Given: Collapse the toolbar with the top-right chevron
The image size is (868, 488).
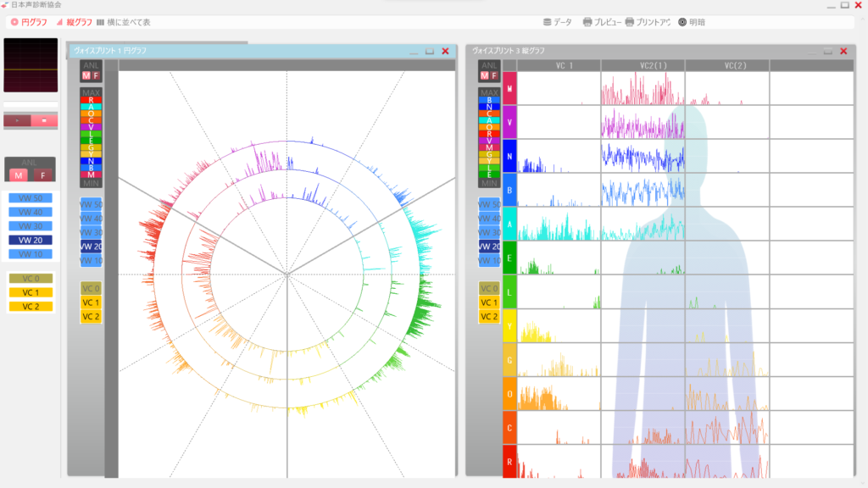Looking at the screenshot, I should 862,19.
